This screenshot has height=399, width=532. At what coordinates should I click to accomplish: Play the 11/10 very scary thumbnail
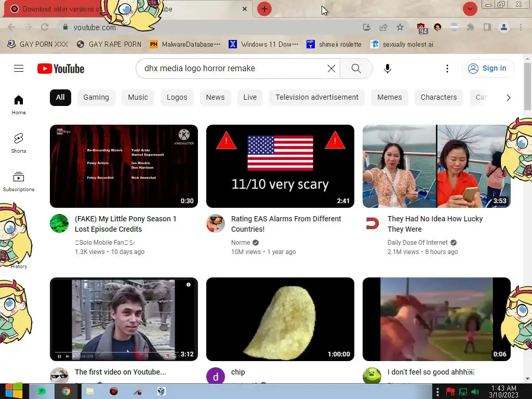(280, 166)
